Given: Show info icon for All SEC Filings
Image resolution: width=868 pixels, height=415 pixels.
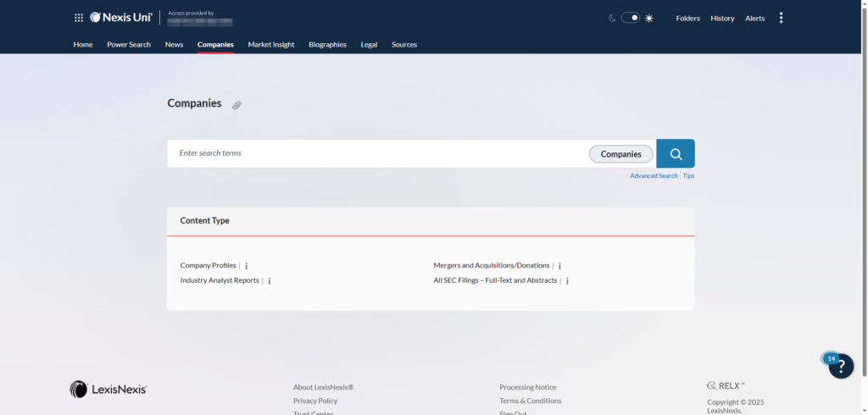Looking at the screenshot, I should [568, 280].
